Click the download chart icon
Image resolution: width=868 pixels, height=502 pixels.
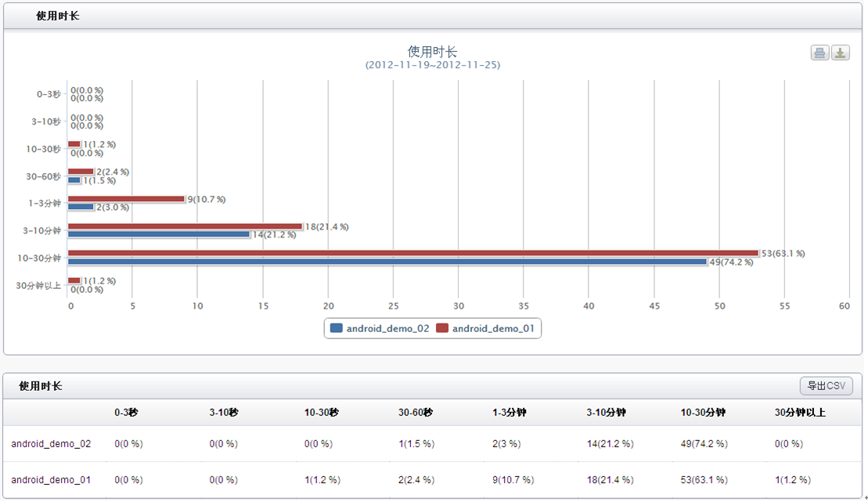pyautogui.click(x=841, y=52)
